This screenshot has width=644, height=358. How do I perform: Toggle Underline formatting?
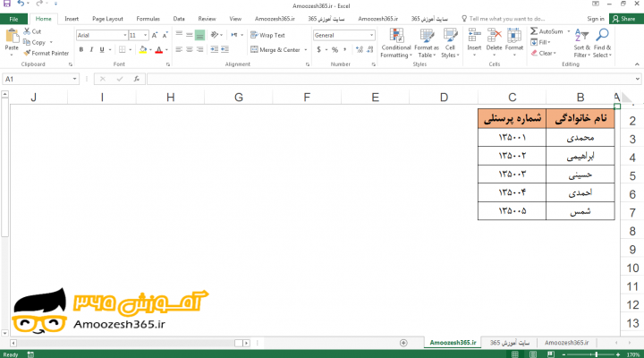102,50
